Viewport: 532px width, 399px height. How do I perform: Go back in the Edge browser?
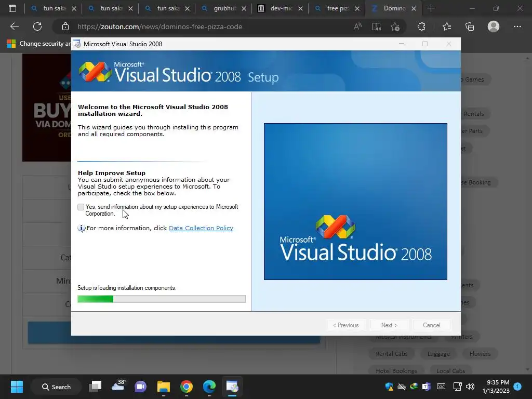coord(14,26)
